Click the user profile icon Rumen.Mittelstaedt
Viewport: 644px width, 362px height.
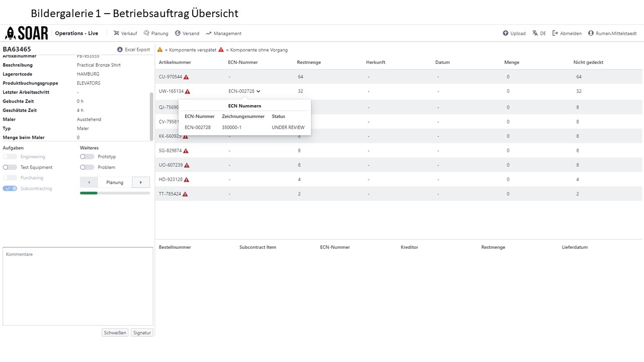591,33
